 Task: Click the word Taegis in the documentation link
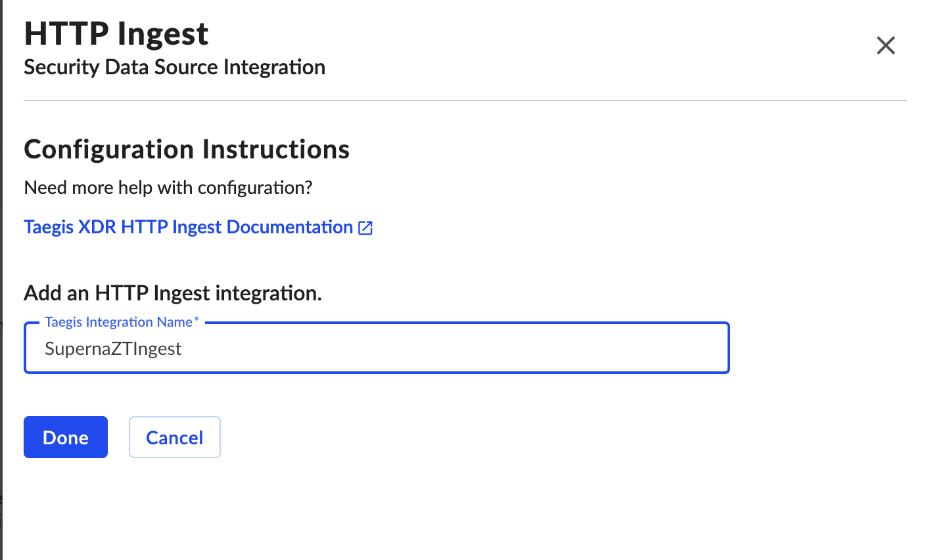[x=49, y=227]
